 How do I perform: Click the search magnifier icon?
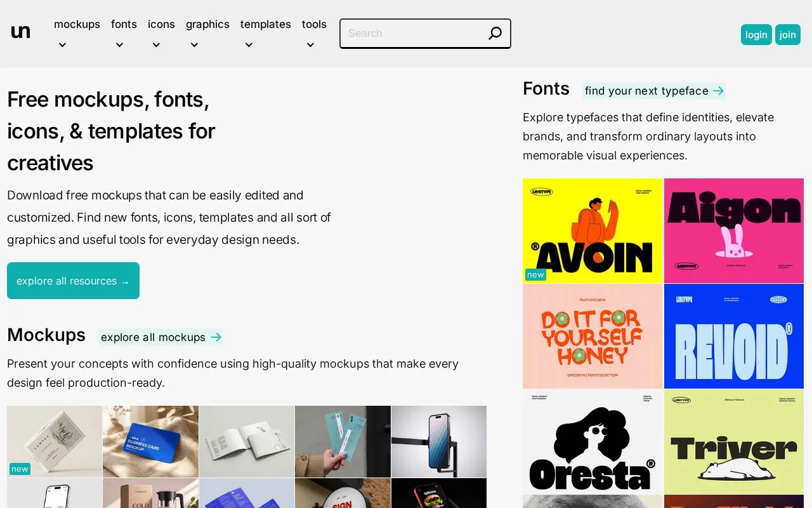tap(495, 34)
